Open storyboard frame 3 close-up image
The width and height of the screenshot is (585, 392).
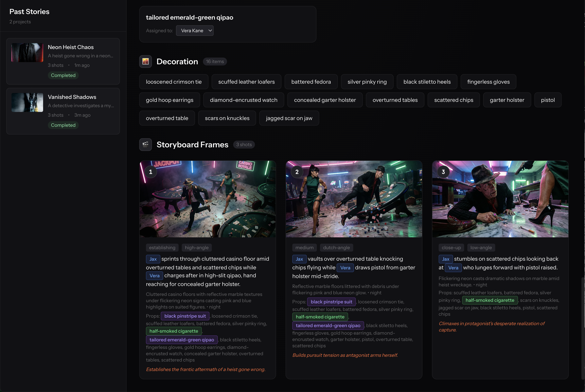click(x=500, y=199)
